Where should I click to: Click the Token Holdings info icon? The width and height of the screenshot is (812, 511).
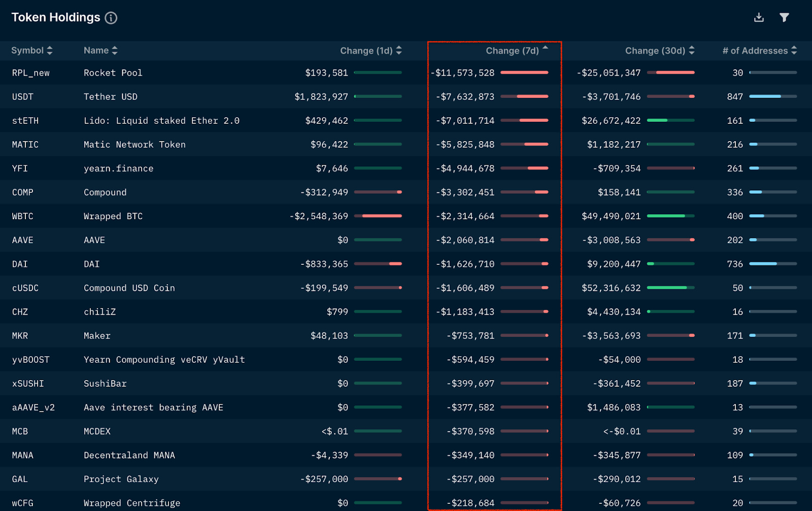click(111, 18)
